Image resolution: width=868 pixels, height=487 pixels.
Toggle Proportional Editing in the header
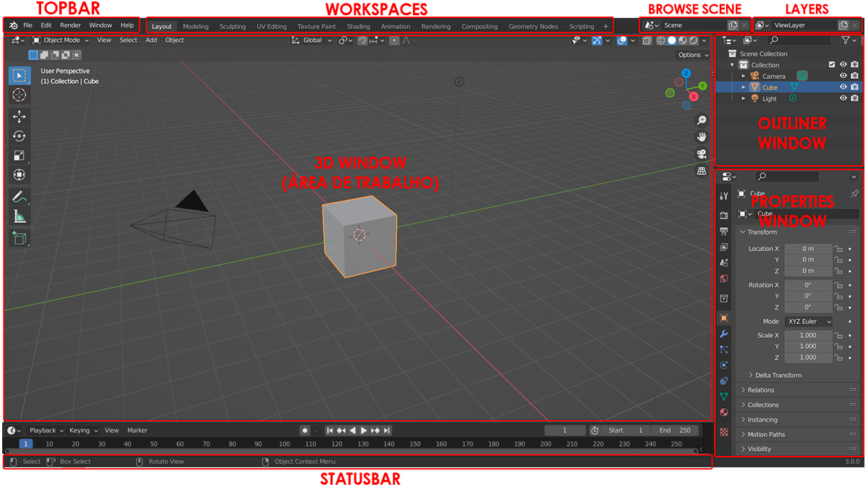(394, 41)
